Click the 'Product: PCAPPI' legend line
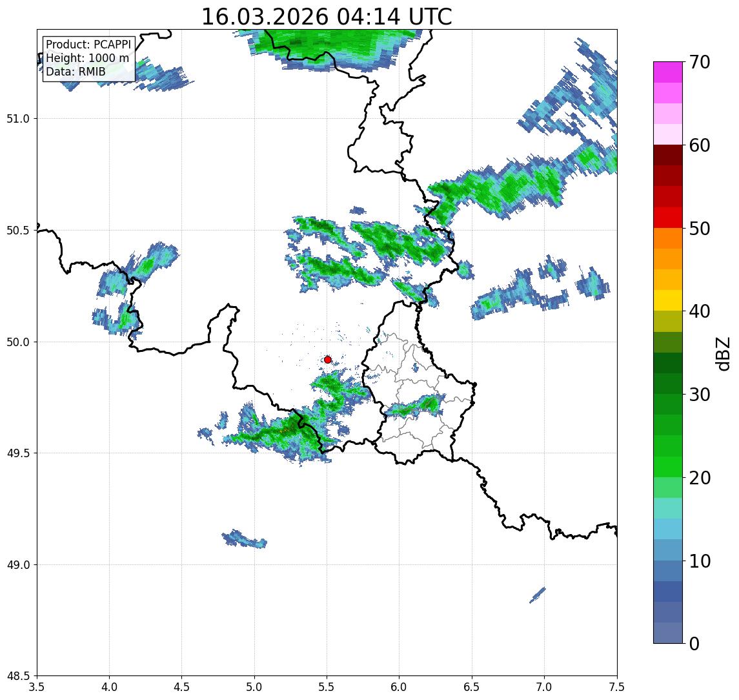The image size is (739, 700). coord(88,45)
